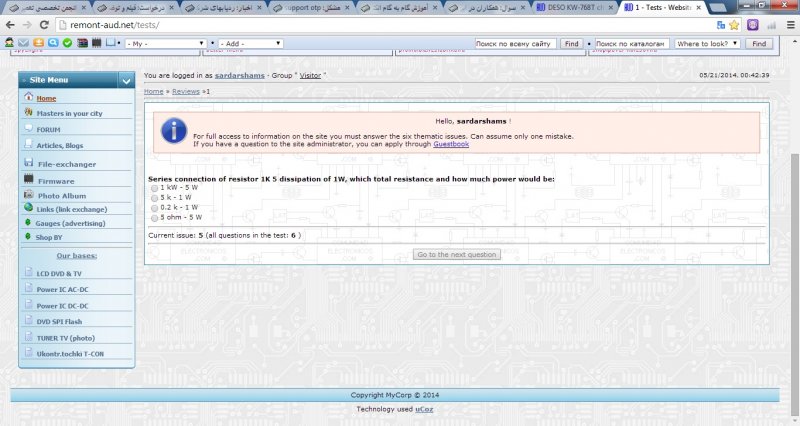800x426 pixels.
Task: Click the orange download icon in site toolbar
Action: pyautogui.click(x=38, y=43)
